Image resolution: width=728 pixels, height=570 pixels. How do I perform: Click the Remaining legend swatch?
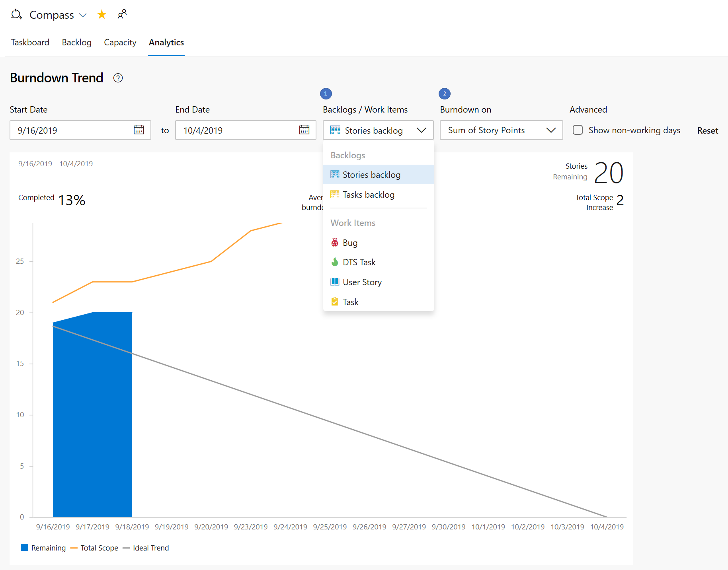coord(24,547)
